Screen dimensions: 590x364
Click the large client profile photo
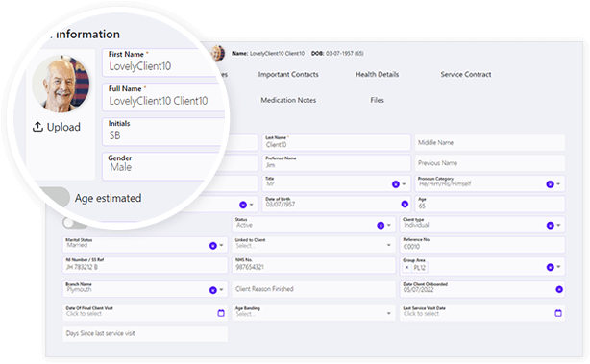pyautogui.click(x=61, y=84)
